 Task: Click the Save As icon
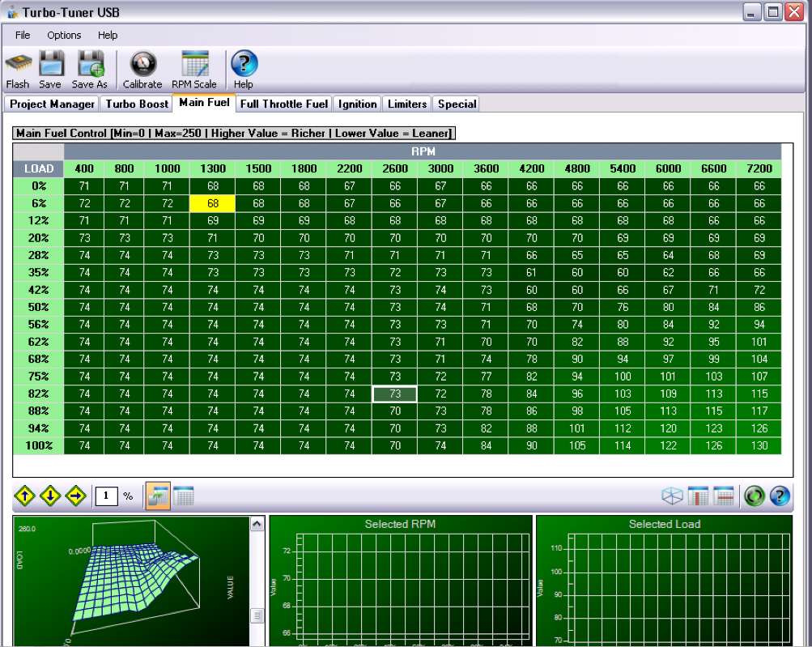point(90,64)
